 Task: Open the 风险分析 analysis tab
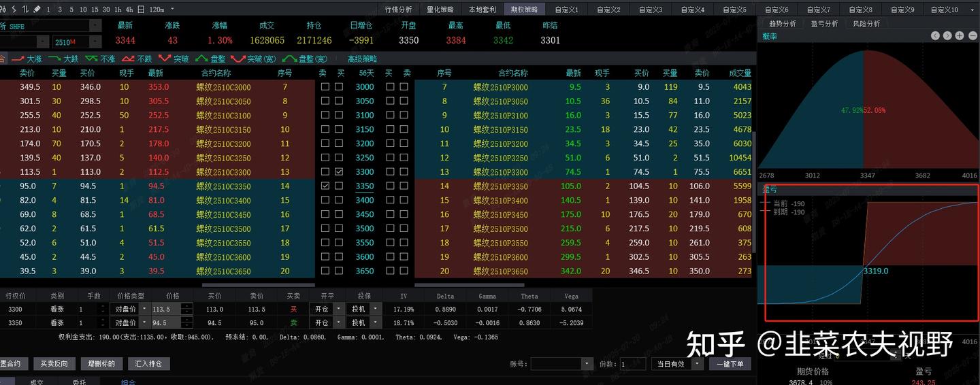tap(866, 23)
